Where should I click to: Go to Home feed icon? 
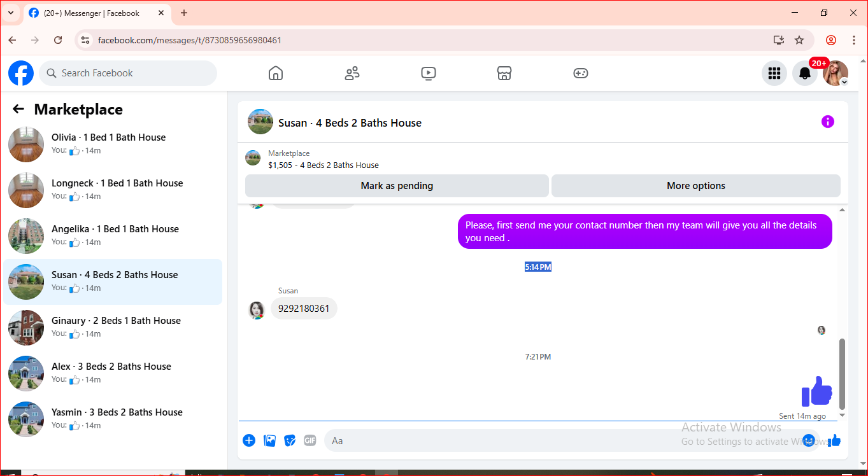tap(276, 73)
